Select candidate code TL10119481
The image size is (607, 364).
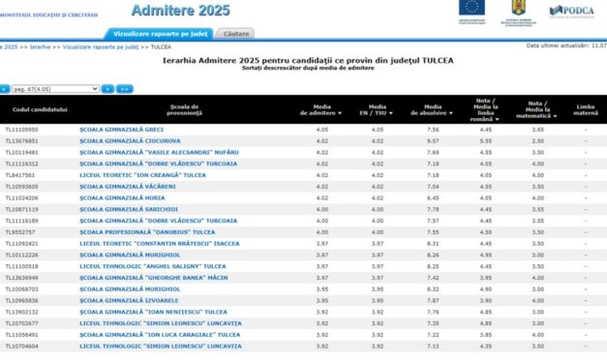pyautogui.click(x=21, y=152)
